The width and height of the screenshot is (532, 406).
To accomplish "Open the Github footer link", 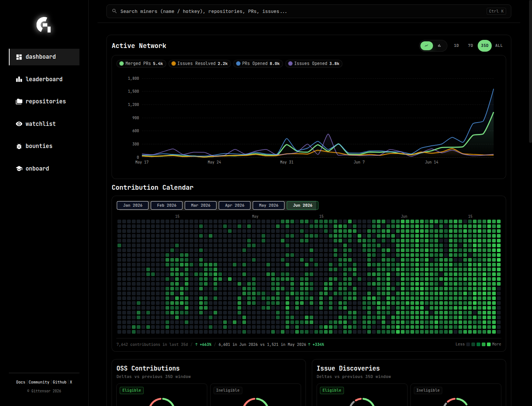I will [59, 382].
